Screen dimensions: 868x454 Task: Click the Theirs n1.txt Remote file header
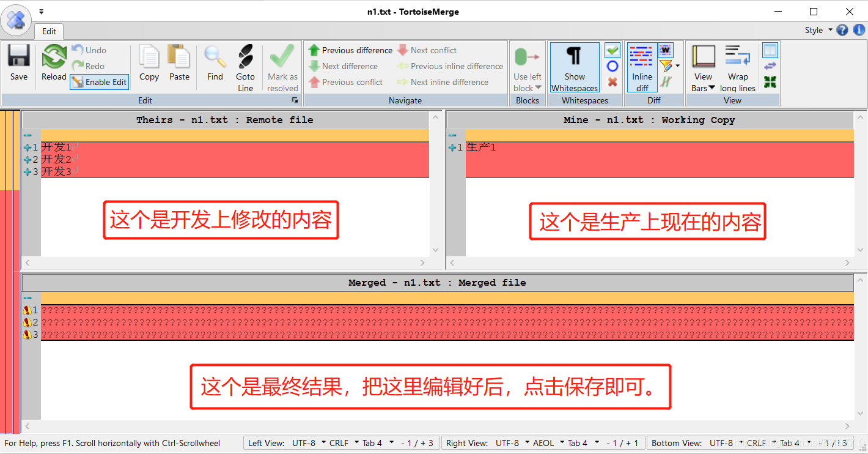click(225, 120)
